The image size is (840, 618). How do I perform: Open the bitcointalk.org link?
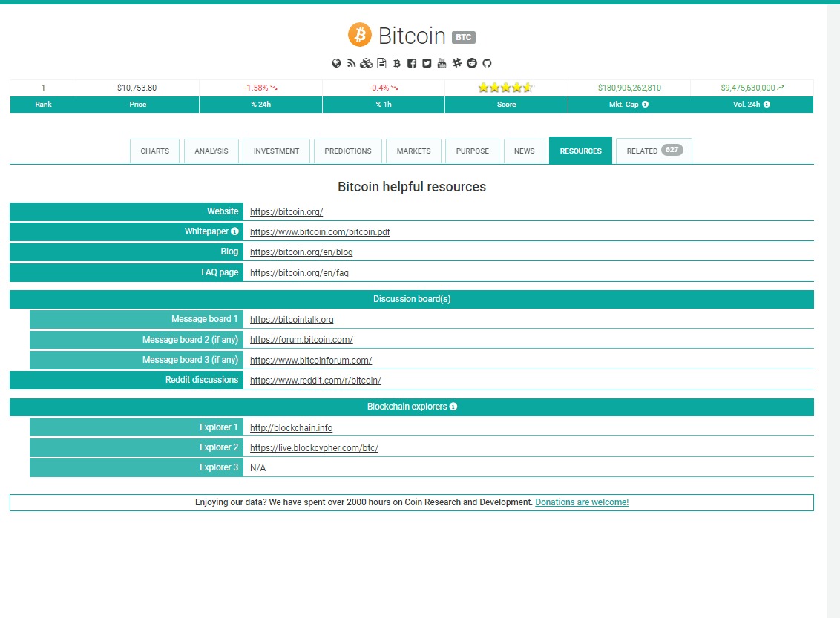(x=292, y=320)
